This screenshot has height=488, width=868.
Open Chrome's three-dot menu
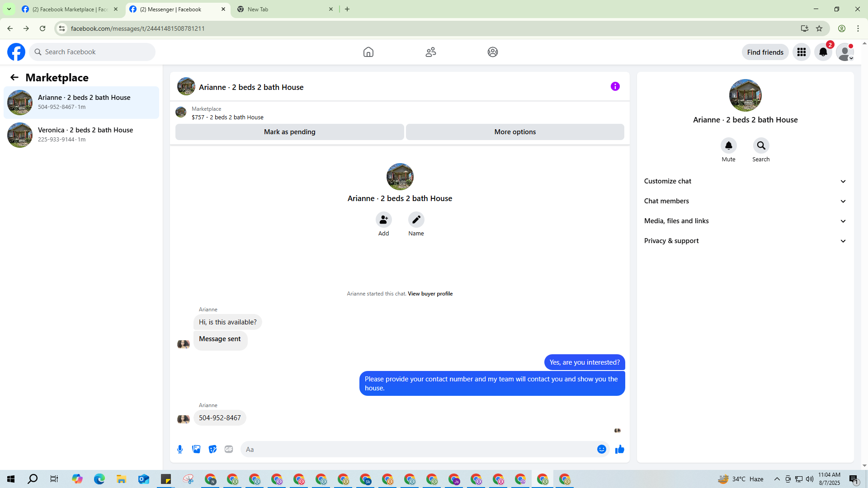pyautogui.click(x=858, y=28)
